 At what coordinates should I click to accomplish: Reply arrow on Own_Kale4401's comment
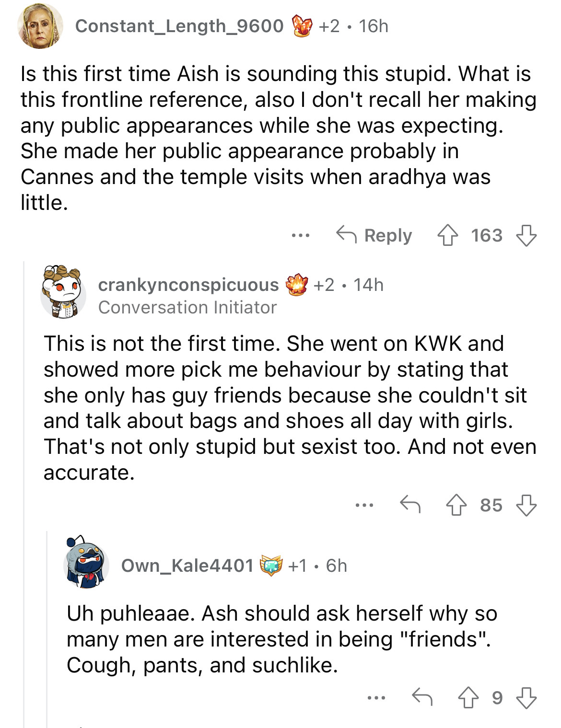[x=422, y=697]
